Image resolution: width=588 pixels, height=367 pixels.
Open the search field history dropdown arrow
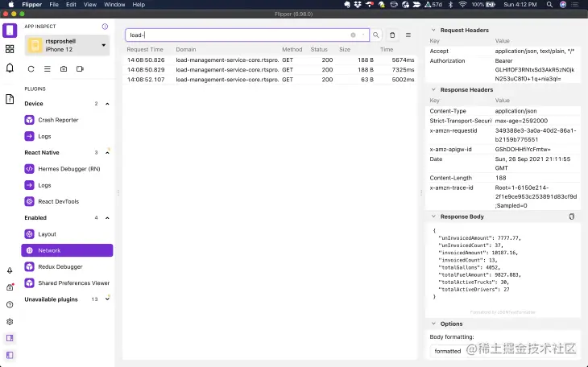363,35
